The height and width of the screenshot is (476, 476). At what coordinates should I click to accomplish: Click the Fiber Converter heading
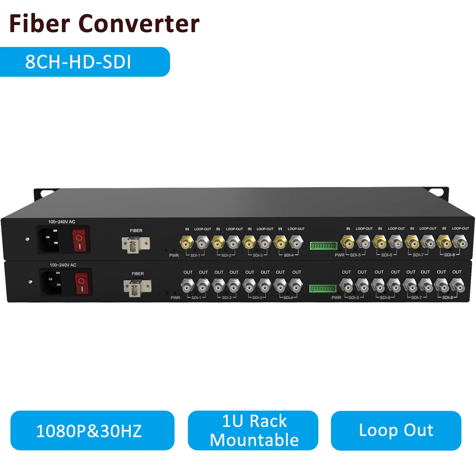(x=104, y=23)
